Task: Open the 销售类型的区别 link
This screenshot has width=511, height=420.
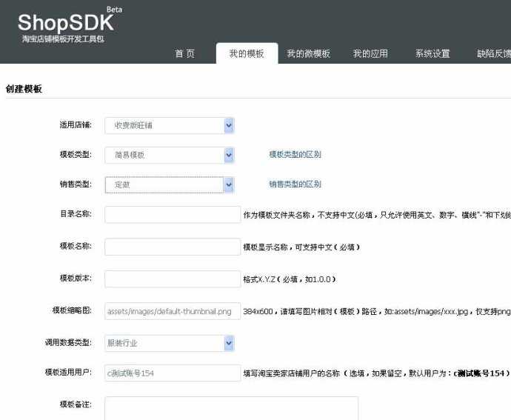Action: click(295, 184)
